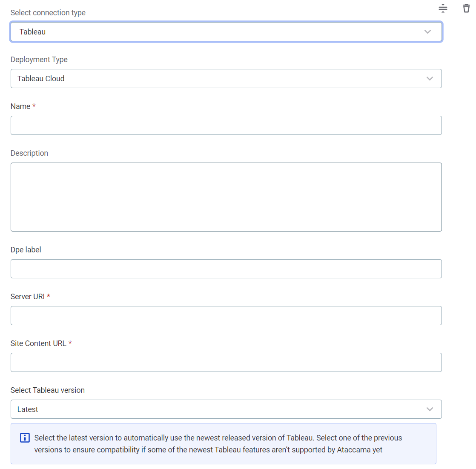
Task: Click the "Select connection type" label
Action: coord(48,13)
